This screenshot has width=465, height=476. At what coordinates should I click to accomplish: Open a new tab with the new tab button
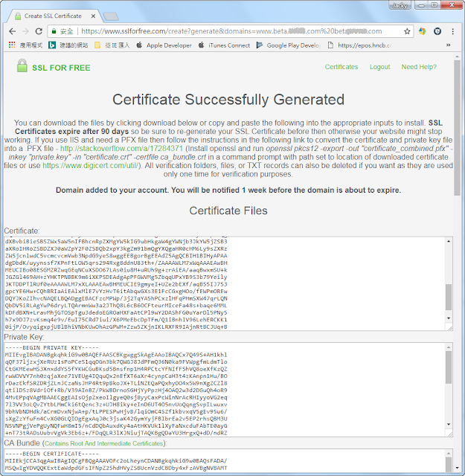(111, 16)
